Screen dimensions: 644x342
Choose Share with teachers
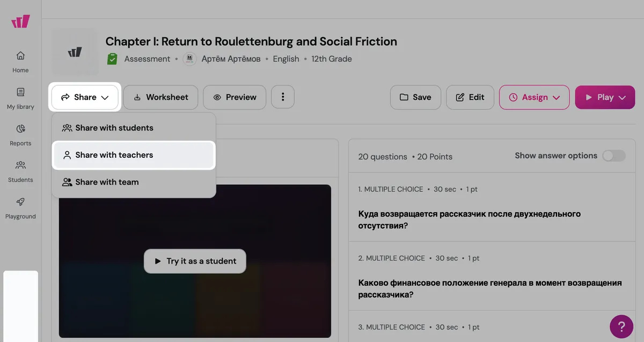tap(134, 155)
